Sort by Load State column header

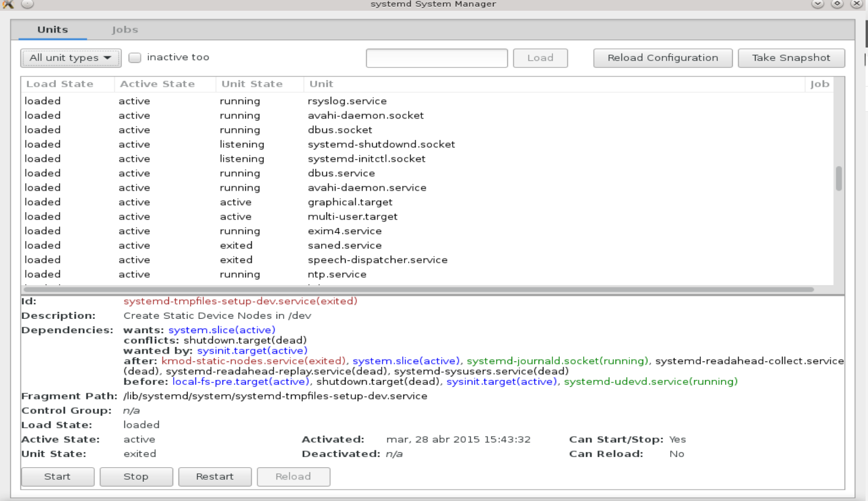click(67, 84)
